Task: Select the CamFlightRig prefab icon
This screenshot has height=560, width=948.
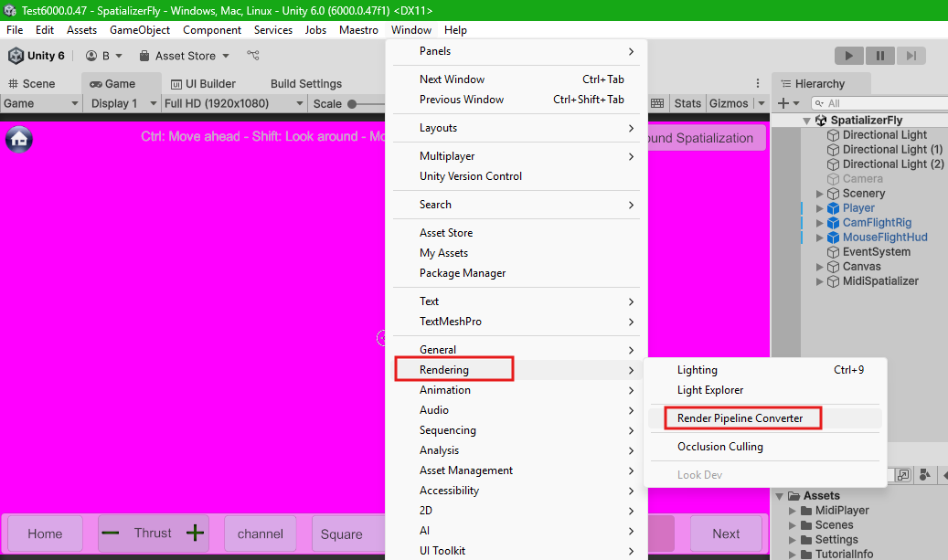Action: (833, 223)
